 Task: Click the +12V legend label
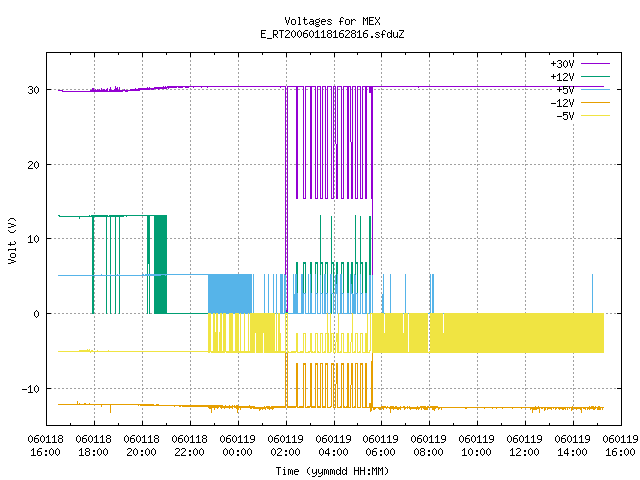coord(562,77)
